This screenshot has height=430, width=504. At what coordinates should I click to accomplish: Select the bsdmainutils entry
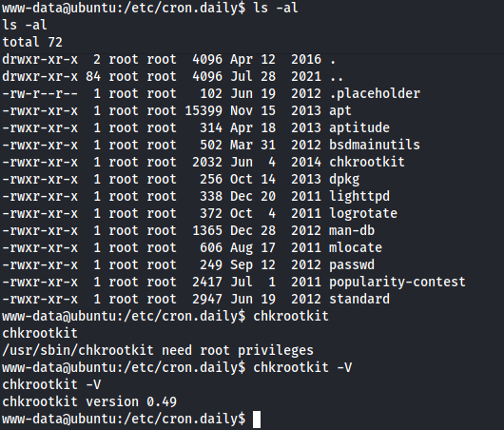tap(375, 145)
